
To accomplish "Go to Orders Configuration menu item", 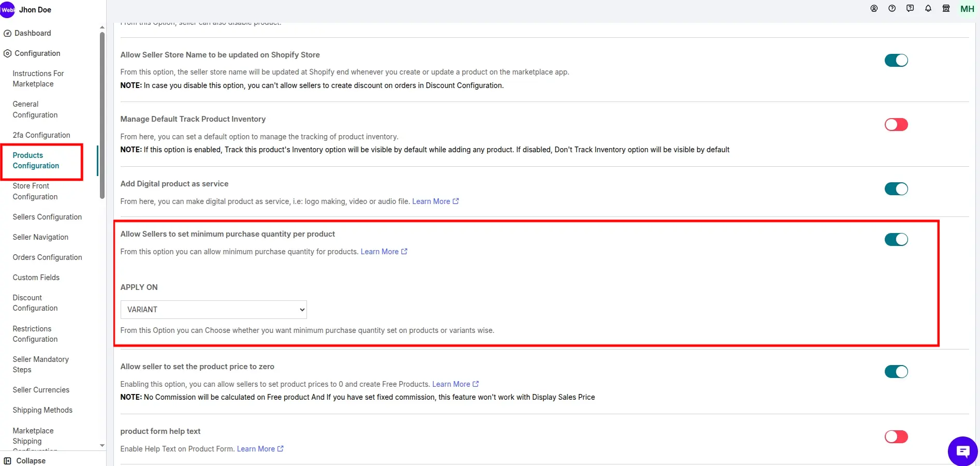I will point(47,257).
